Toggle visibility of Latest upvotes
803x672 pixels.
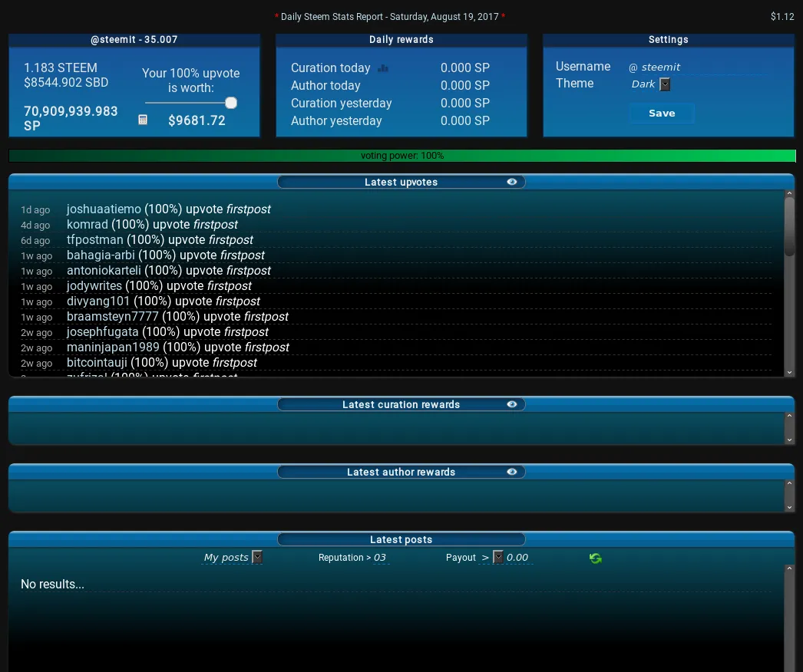(511, 182)
